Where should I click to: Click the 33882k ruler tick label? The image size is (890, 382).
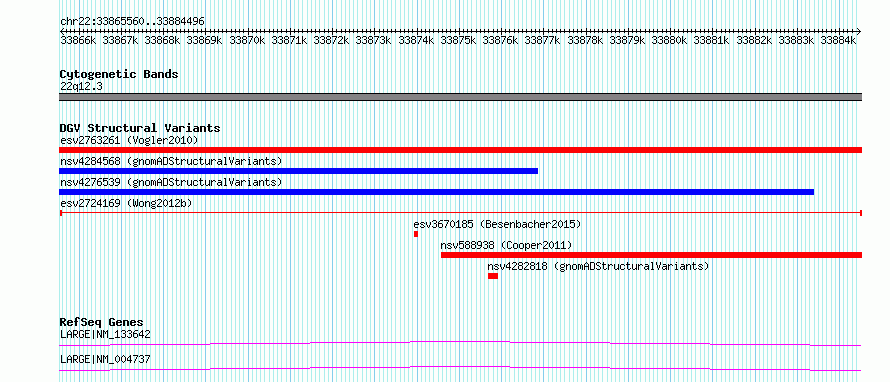coord(754,40)
